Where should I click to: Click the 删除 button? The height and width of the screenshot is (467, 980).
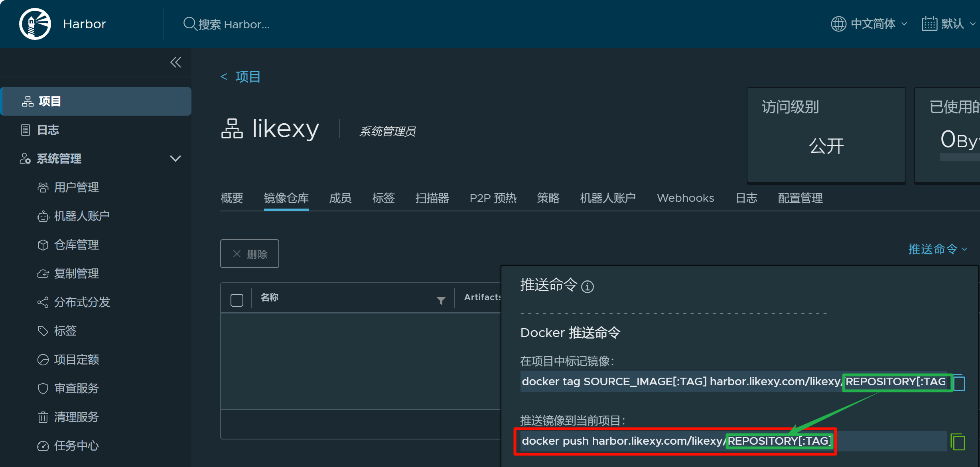250,254
